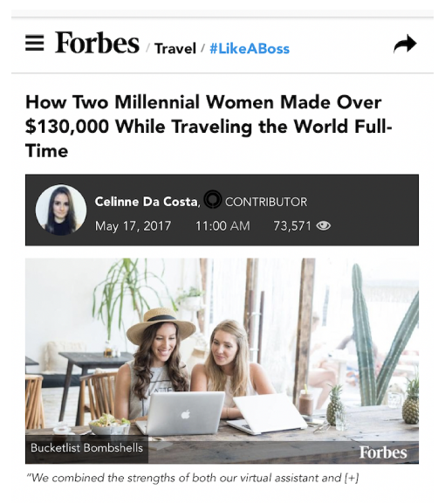Click the italic photo caption text
445x504 pixels.
(192, 479)
